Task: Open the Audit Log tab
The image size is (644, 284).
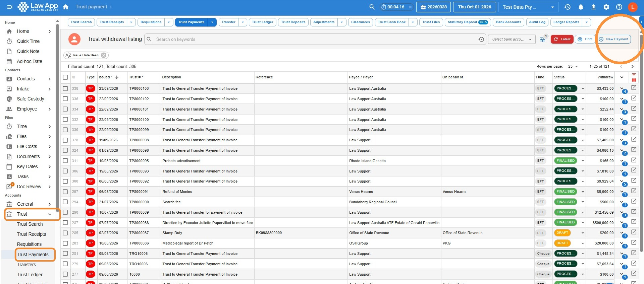Action: click(x=537, y=22)
